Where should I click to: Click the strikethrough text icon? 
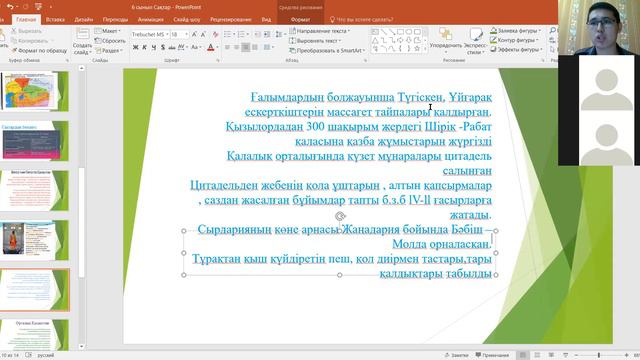[x=171, y=47]
